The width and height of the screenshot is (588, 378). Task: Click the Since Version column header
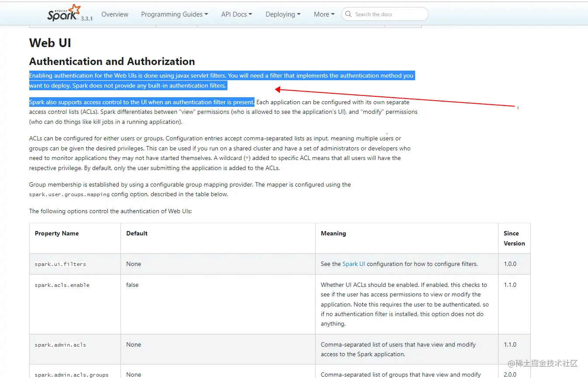pos(514,238)
